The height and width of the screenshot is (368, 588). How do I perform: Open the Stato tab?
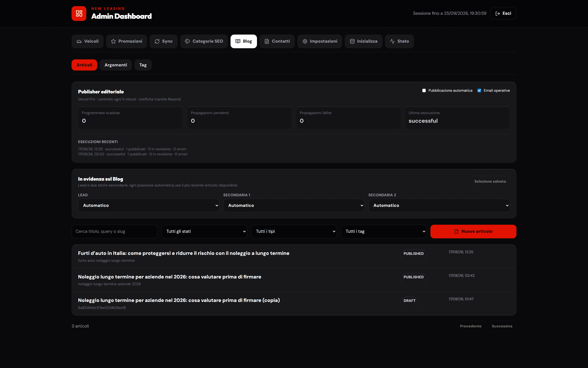[x=399, y=41]
